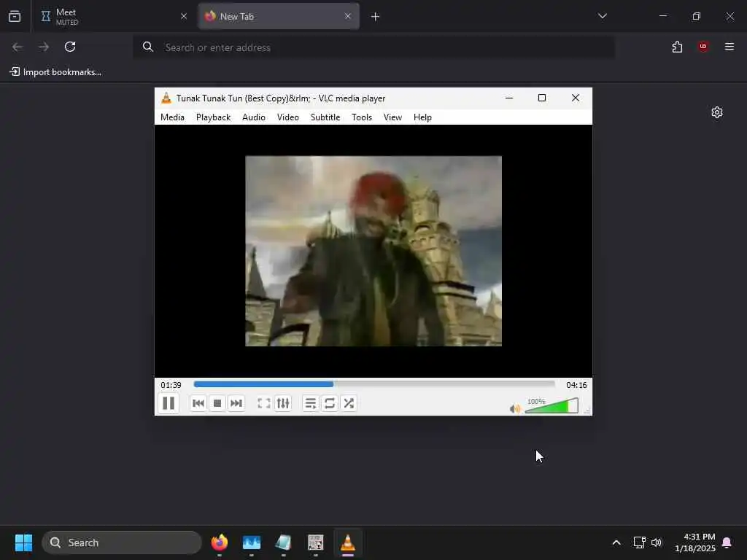Open the notepad-style taskbar app

(x=284, y=542)
